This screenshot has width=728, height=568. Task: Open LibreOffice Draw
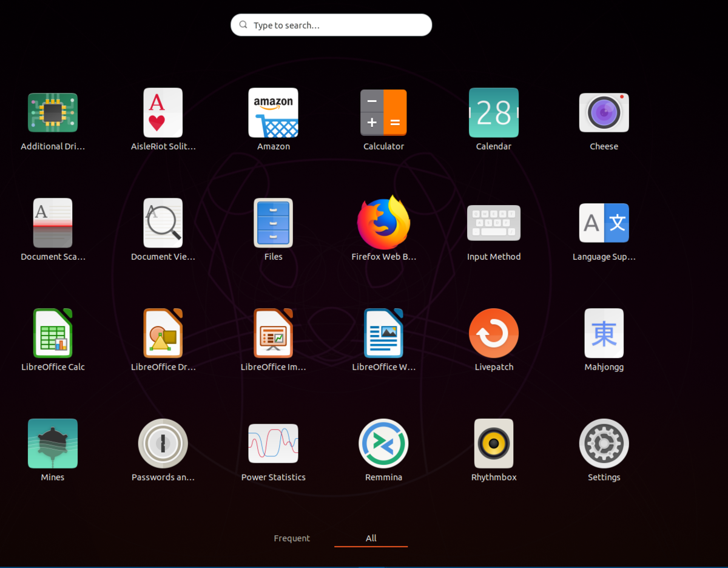tap(163, 333)
